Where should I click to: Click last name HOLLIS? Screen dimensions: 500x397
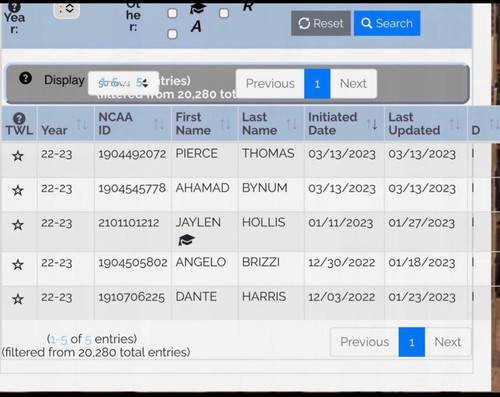click(264, 222)
